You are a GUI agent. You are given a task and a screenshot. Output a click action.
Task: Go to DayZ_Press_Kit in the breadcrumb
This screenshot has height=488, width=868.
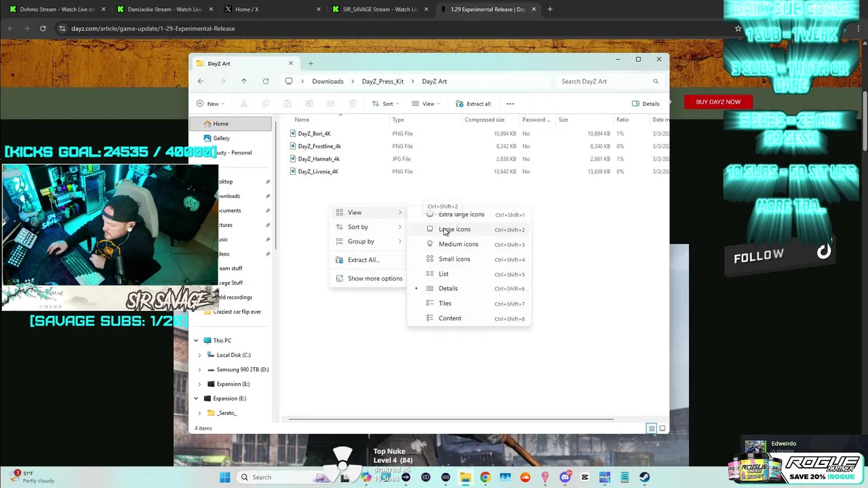coord(382,81)
